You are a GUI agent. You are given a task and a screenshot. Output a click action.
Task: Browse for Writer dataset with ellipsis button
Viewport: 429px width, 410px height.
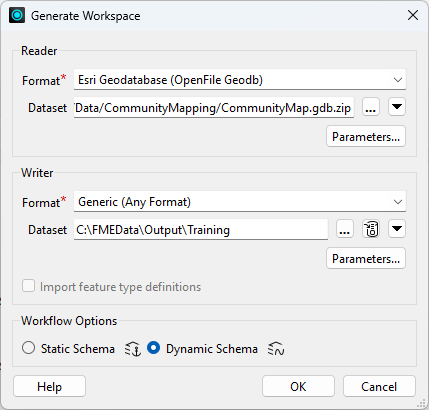345,229
